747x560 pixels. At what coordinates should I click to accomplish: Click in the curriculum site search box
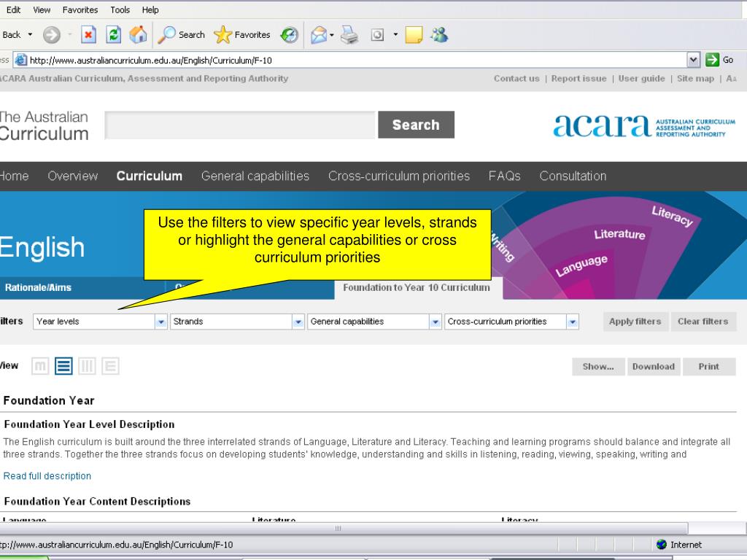240,125
